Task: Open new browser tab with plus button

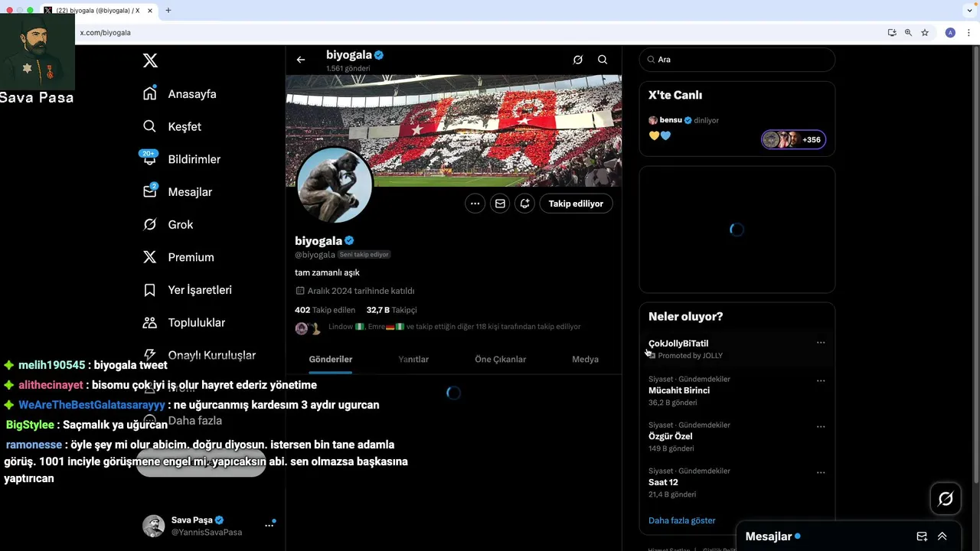Action: click(x=168, y=10)
